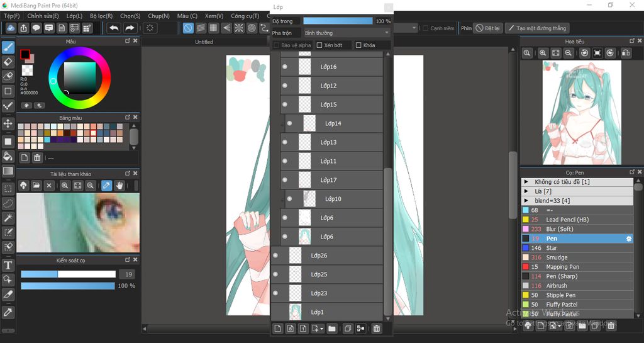Open the Bộ lọc(R) menu

[101, 16]
